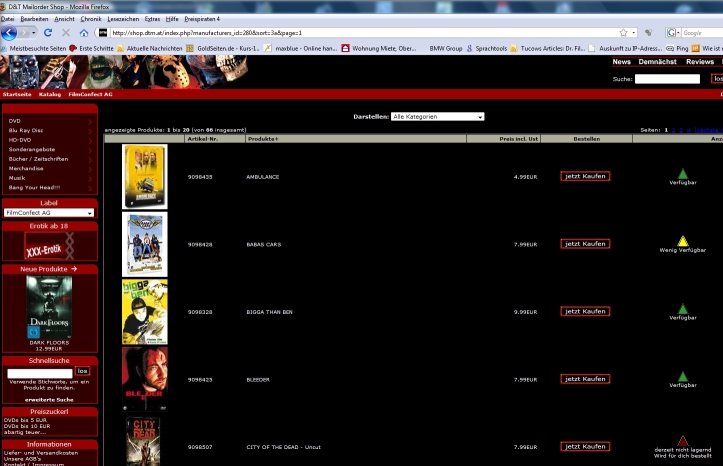Open the Wohnung Miete bookmark
This screenshot has width=723, height=466.
coord(379,48)
